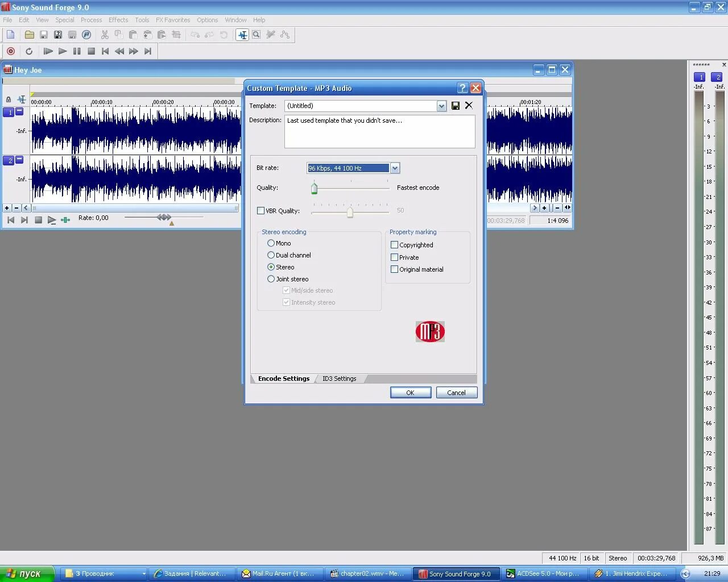
Task: Switch to Encode Settings tab
Action: pyautogui.click(x=284, y=379)
